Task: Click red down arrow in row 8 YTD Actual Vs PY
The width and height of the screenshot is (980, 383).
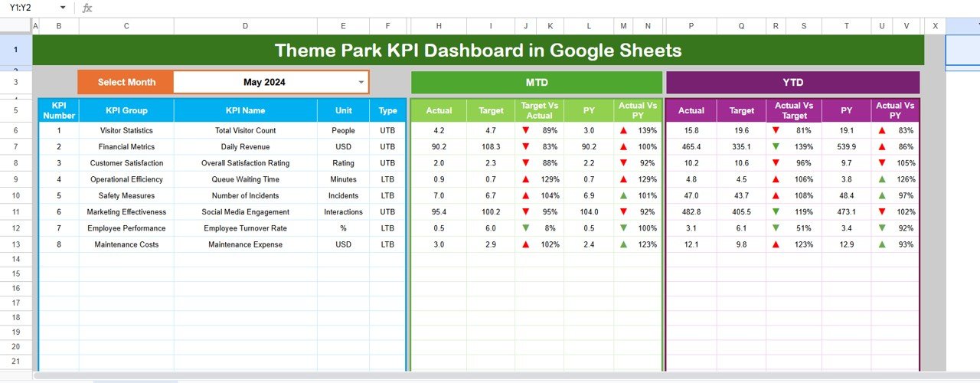Action: click(882, 163)
